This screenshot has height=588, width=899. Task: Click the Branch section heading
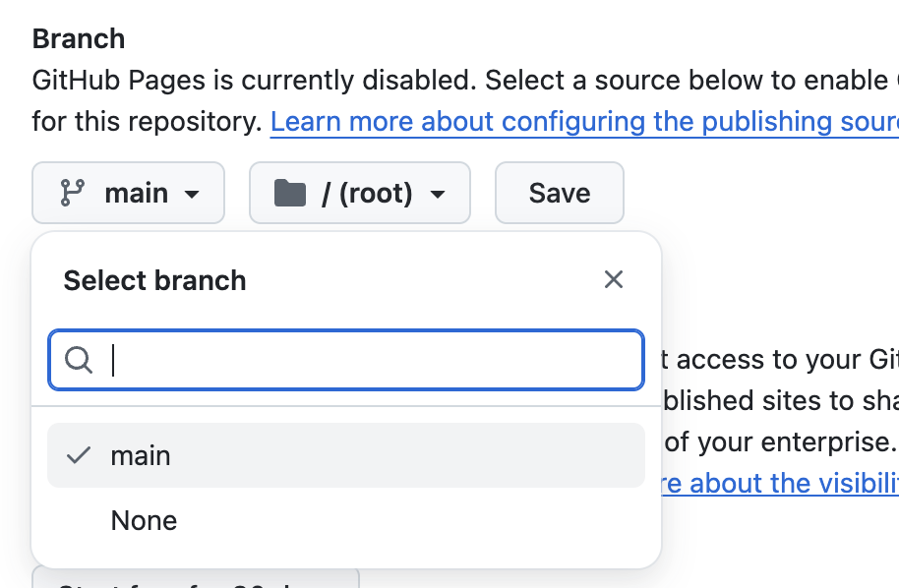pos(79,39)
